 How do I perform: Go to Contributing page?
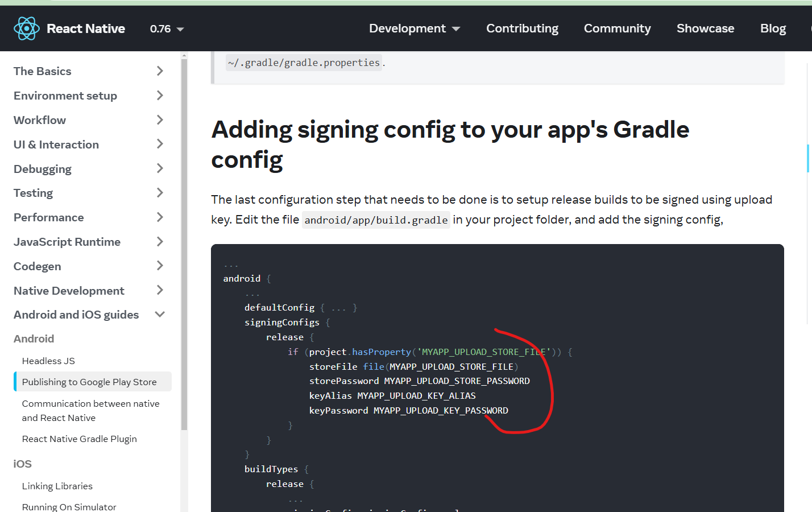coord(522,28)
